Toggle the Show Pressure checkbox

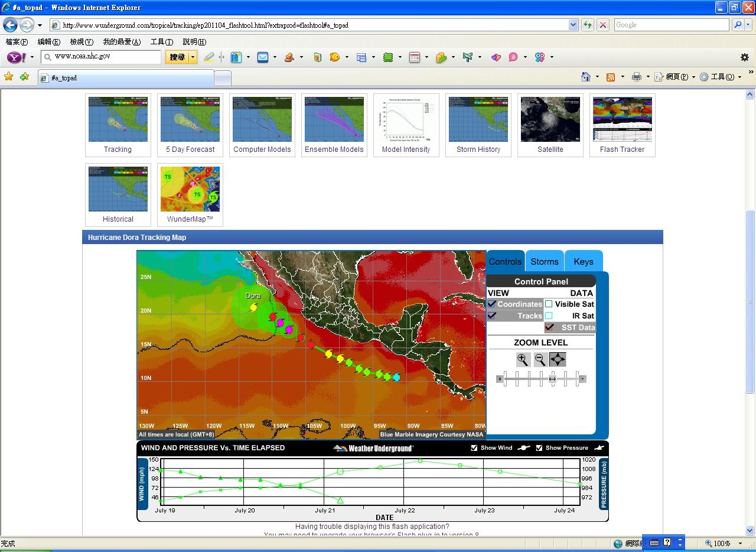pos(539,448)
